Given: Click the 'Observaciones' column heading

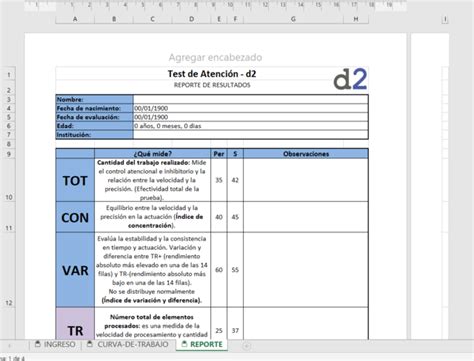Looking at the screenshot, I should point(306,154).
